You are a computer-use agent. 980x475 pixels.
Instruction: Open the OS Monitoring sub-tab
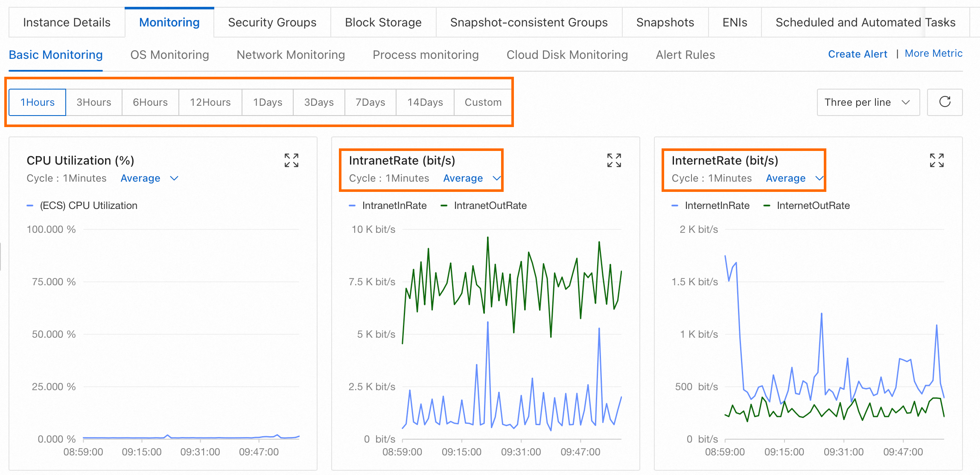point(169,55)
